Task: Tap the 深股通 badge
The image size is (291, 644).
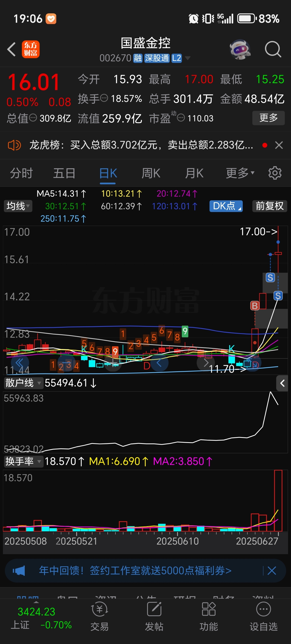Action: pos(157,58)
